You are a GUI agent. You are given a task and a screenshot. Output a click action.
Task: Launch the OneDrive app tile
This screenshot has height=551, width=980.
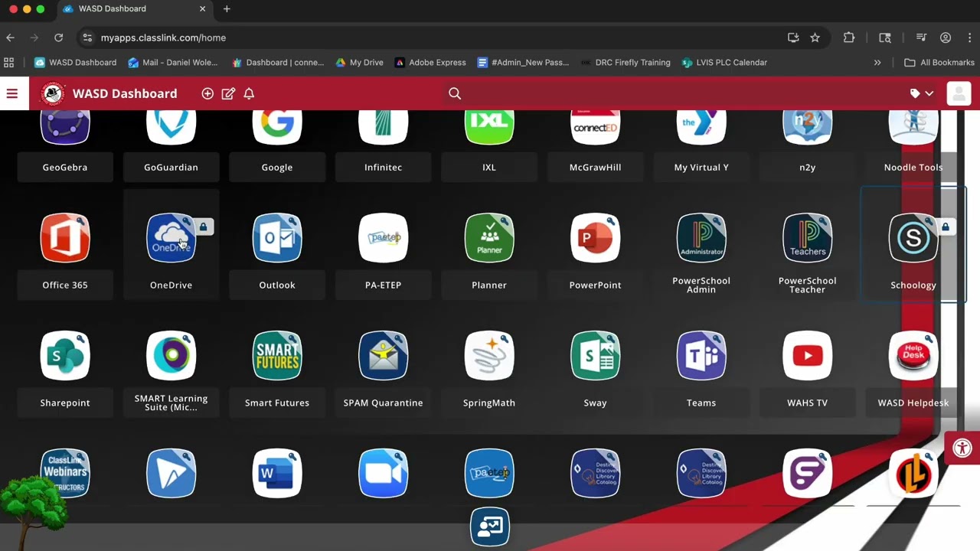pyautogui.click(x=171, y=238)
